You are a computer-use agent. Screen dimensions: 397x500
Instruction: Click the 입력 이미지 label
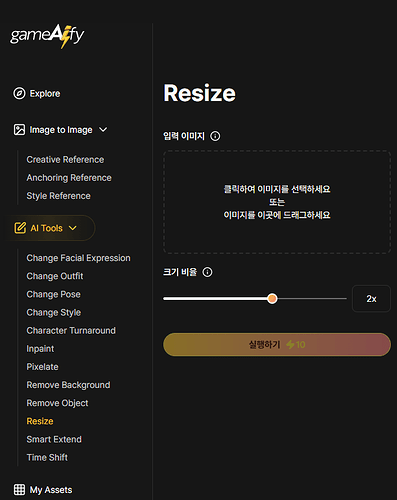coord(184,136)
